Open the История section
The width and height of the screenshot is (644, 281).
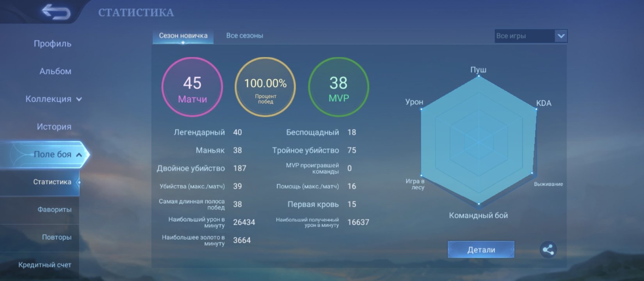point(54,127)
